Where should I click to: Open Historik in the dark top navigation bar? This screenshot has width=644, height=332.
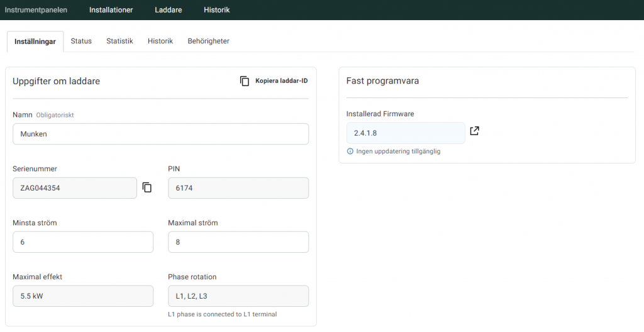click(216, 10)
